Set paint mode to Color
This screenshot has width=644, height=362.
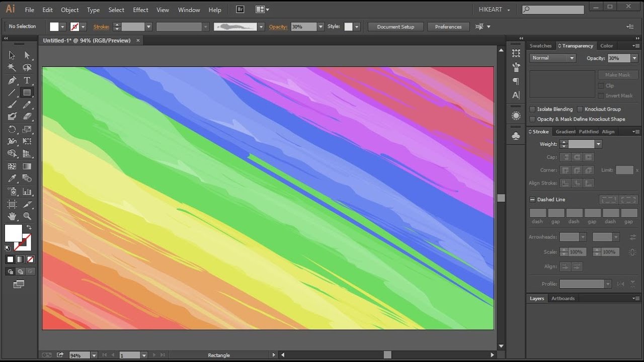coord(10,259)
